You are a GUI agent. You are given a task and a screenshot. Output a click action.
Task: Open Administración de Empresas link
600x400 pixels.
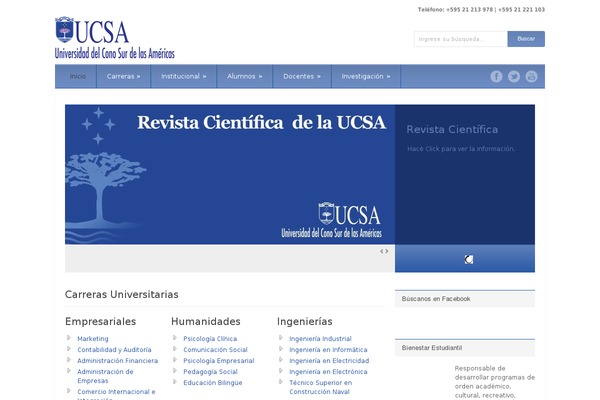click(x=105, y=376)
